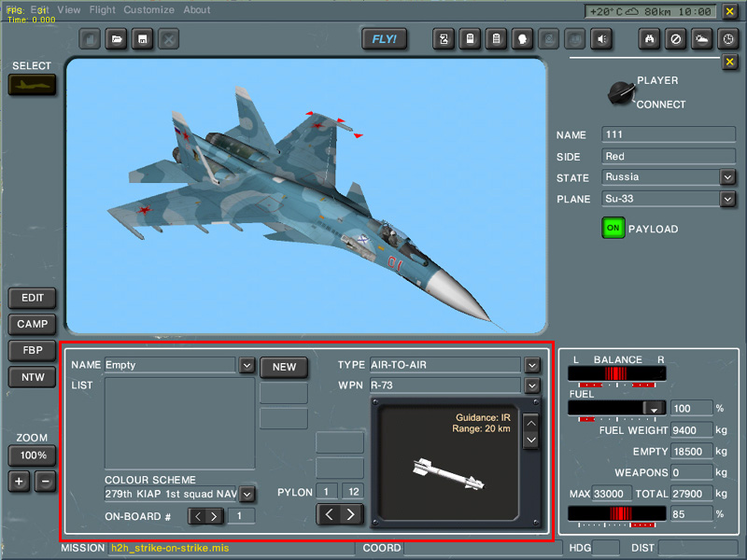
Task: Click the speaker sound icon
Action: pos(601,39)
